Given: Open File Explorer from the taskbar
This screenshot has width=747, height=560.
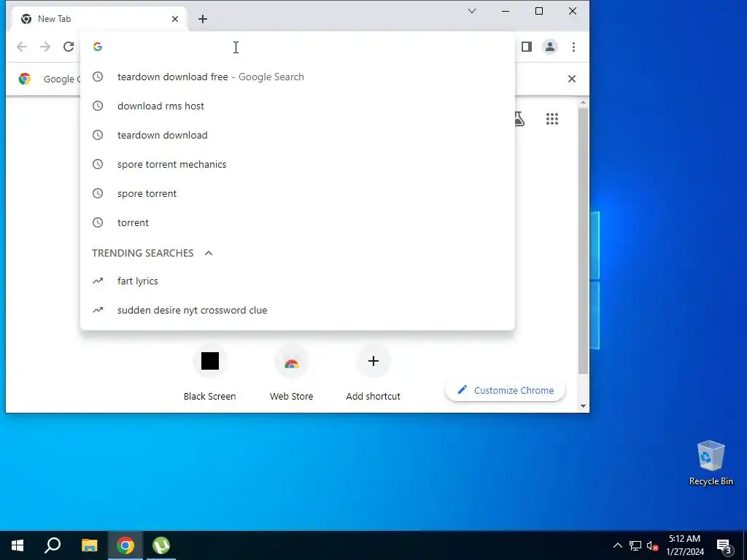Looking at the screenshot, I should (x=89, y=545).
